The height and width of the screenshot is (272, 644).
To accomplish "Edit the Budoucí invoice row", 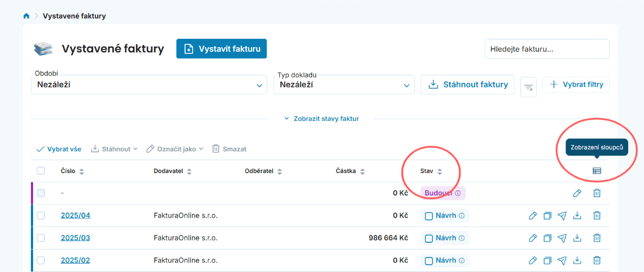I will 577,193.
